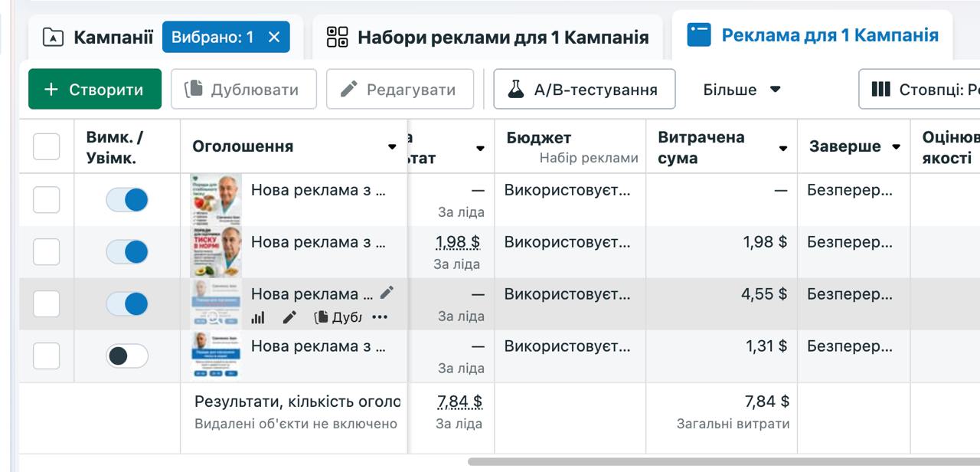The height and width of the screenshot is (472, 980).
Task: Duplicate the hovered ad via 'Дубл' action
Action: (x=338, y=317)
